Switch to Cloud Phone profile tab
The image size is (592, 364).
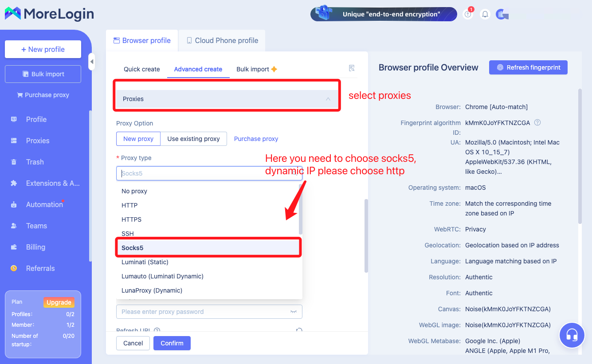click(x=222, y=40)
